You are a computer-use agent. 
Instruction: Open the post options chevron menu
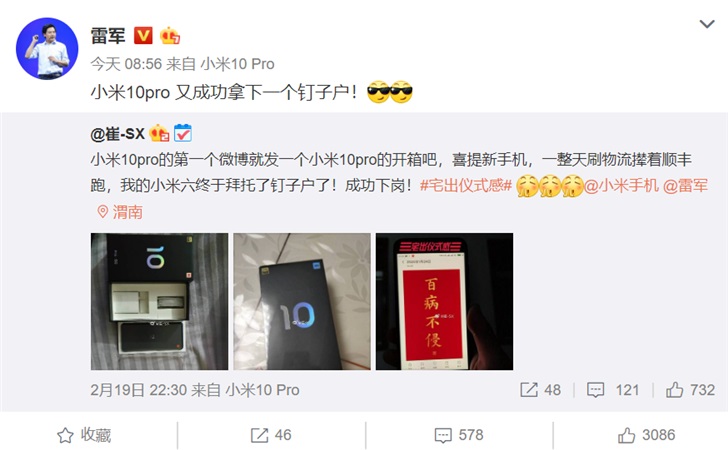pyautogui.click(x=707, y=24)
